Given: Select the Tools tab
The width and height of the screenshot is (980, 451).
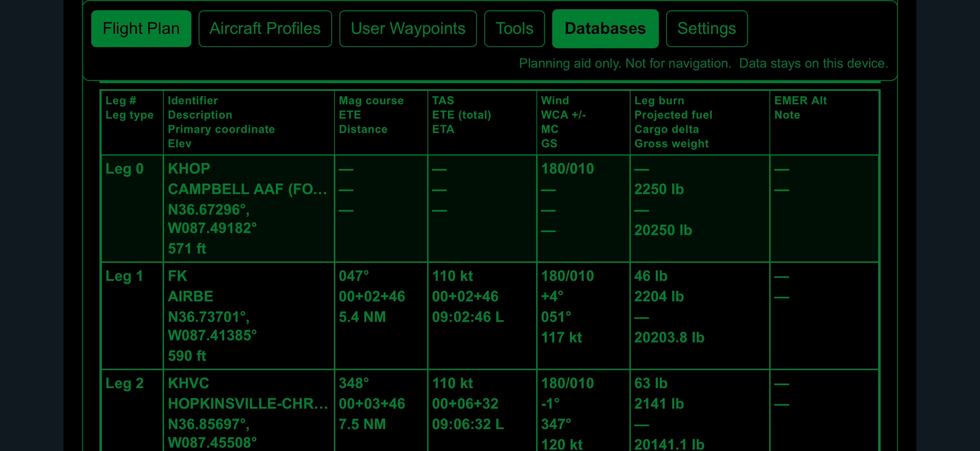Looking at the screenshot, I should click(x=514, y=28).
